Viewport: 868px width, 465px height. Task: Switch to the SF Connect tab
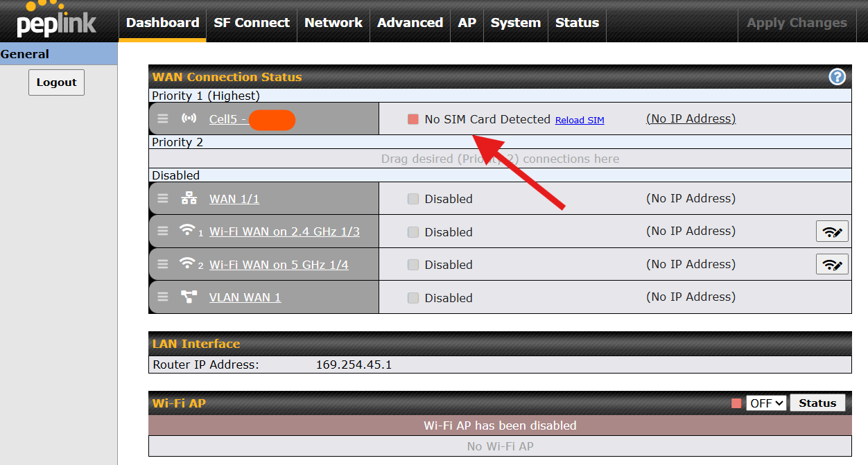(x=252, y=23)
